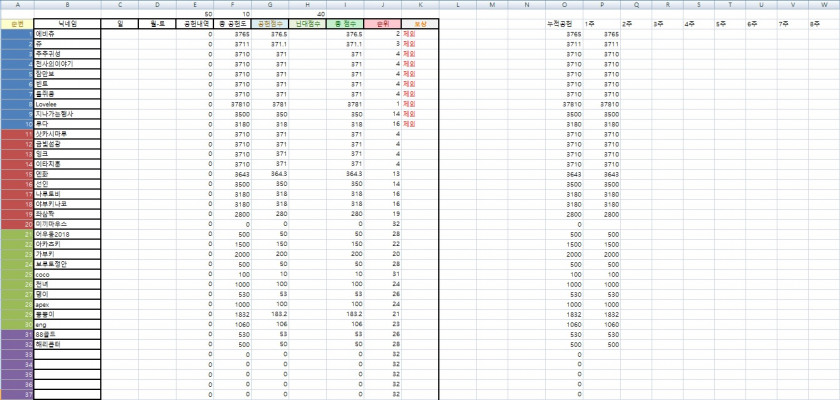This screenshot has height=400, width=840.
Task: Select the nickname cell Lovelee
Action: (x=67, y=103)
